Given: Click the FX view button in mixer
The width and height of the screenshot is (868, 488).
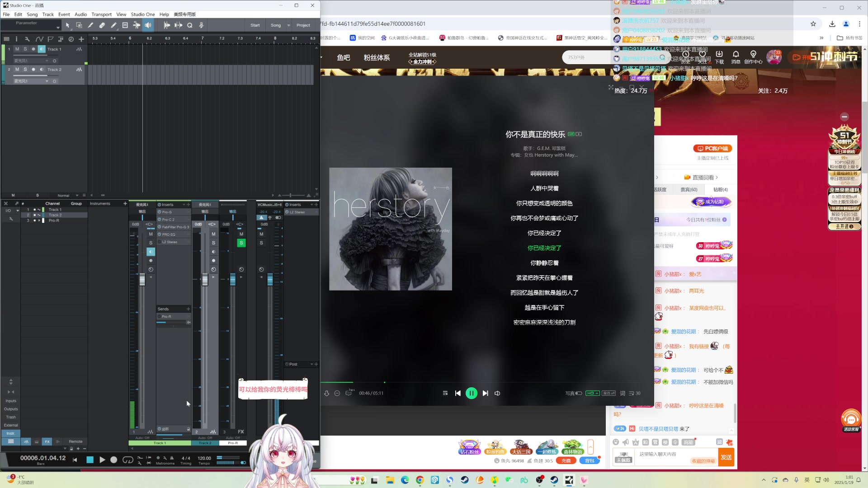Looking at the screenshot, I should click(47, 441).
